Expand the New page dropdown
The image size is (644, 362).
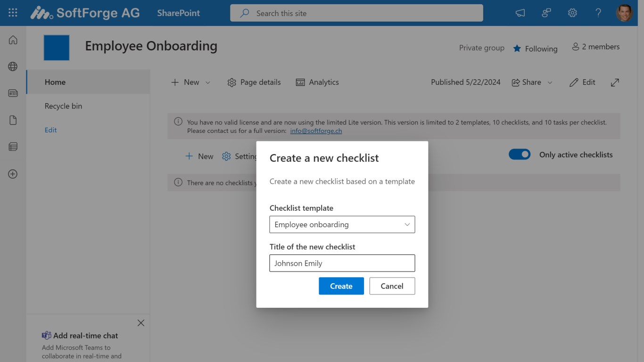tap(207, 82)
